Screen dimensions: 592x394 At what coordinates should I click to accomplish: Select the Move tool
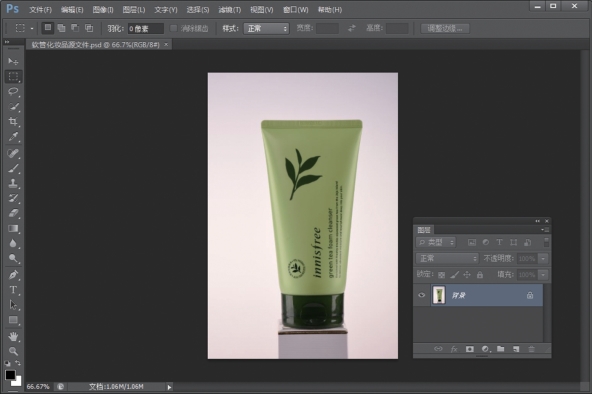[13, 61]
